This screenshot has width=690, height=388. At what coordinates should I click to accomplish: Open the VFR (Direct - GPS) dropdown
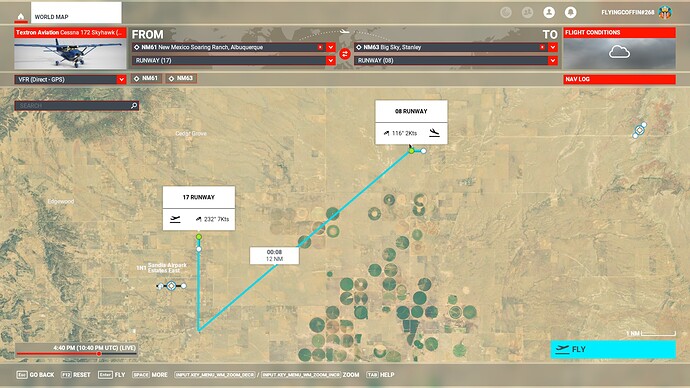(x=70, y=79)
